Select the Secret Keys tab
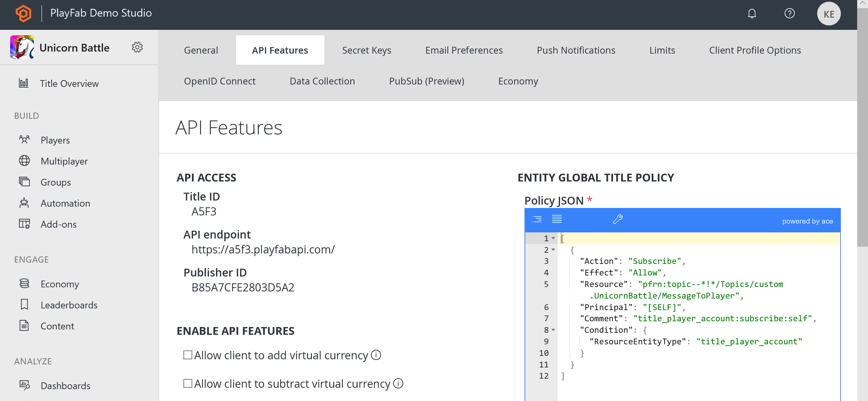Image resolution: width=868 pixels, height=401 pixels. click(x=367, y=50)
